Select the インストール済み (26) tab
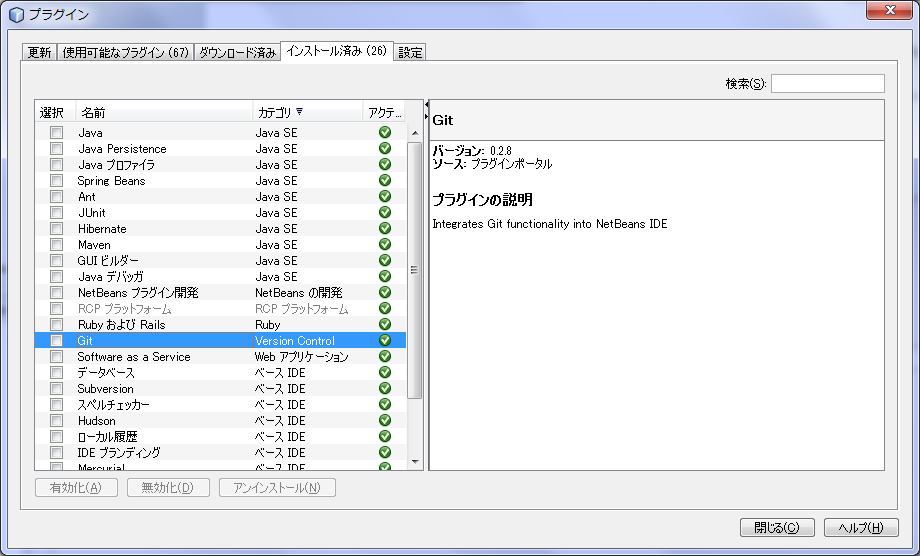 tap(337, 51)
